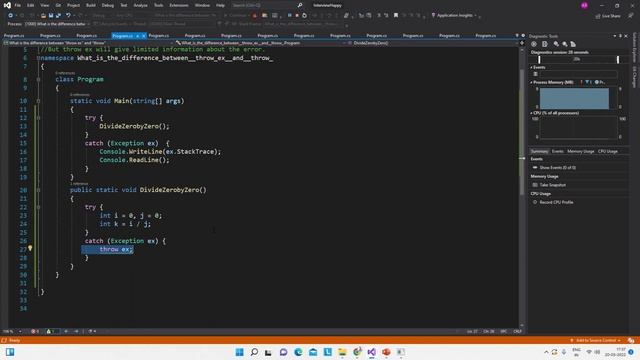Open the File menu
The image size is (640, 360).
[18, 5]
